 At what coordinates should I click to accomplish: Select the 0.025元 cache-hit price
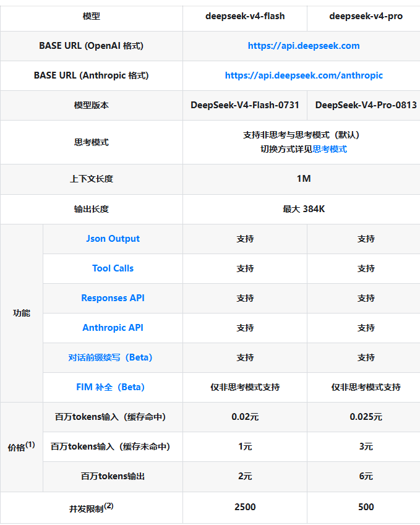coord(366,417)
